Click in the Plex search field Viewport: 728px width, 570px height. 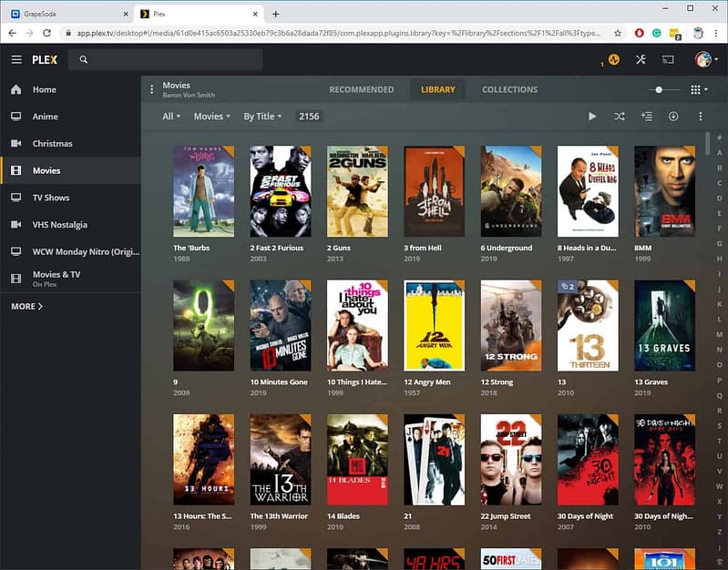tap(166, 59)
